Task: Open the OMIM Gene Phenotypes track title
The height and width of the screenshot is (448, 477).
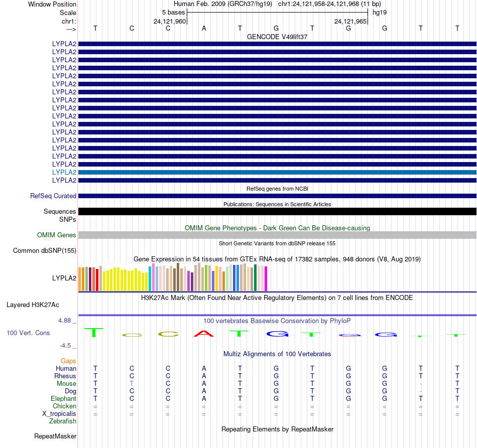Action: pos(277,228)
